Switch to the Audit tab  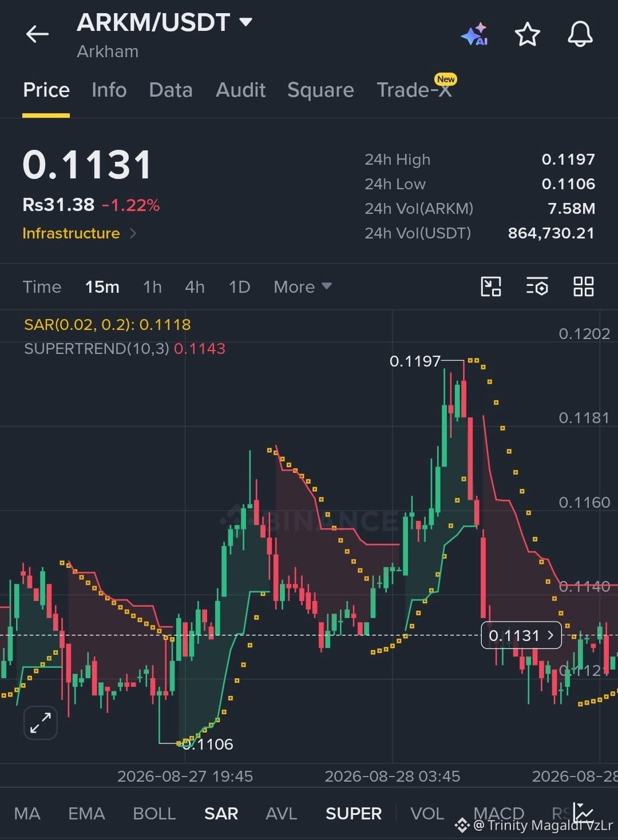[x=240, y=90]
